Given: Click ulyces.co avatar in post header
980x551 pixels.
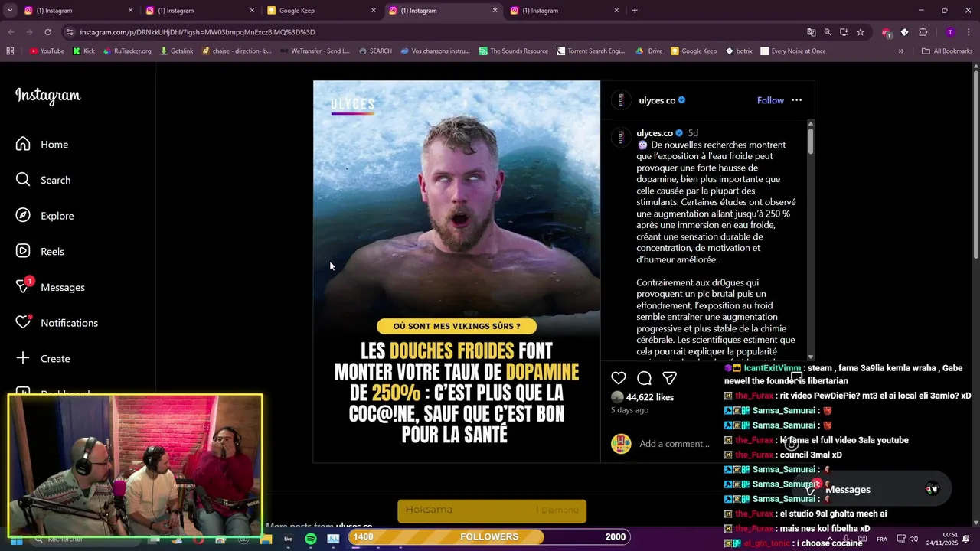Looking at the screenshot, I should point(622,100).
